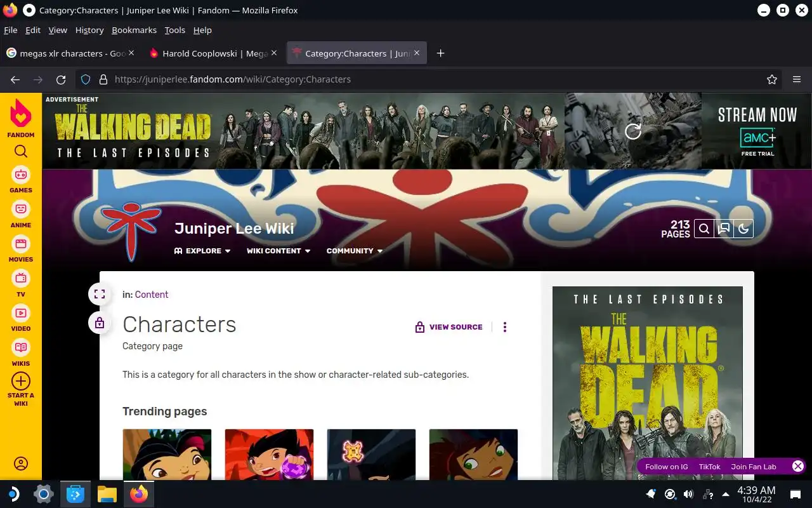Open the Firefox hamburger menu
The width and height of the screenshot is (812, 508).
click(797, 79)
